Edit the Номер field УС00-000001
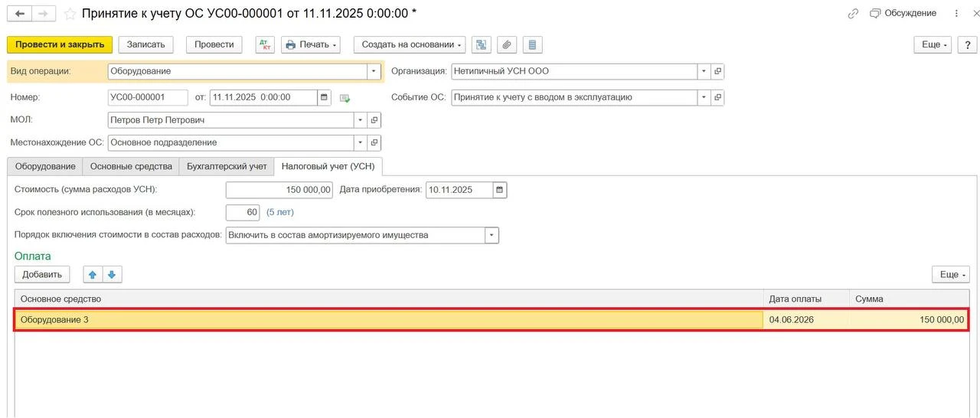The width and height of the screenshot is (980, 418). coord(148,97)
